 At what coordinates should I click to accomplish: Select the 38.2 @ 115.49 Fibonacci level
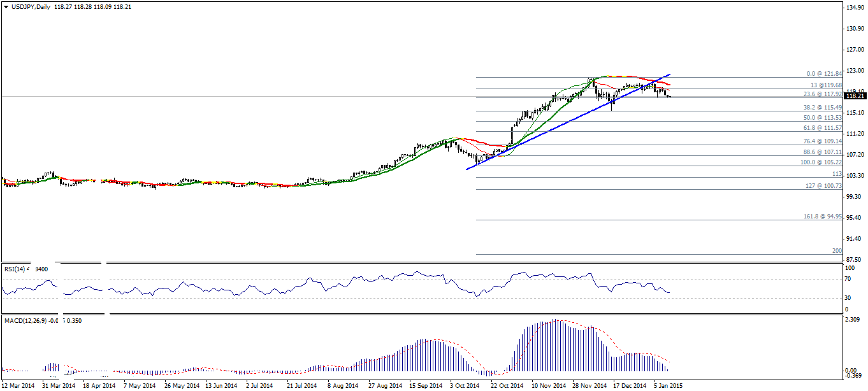coord(823,108)
